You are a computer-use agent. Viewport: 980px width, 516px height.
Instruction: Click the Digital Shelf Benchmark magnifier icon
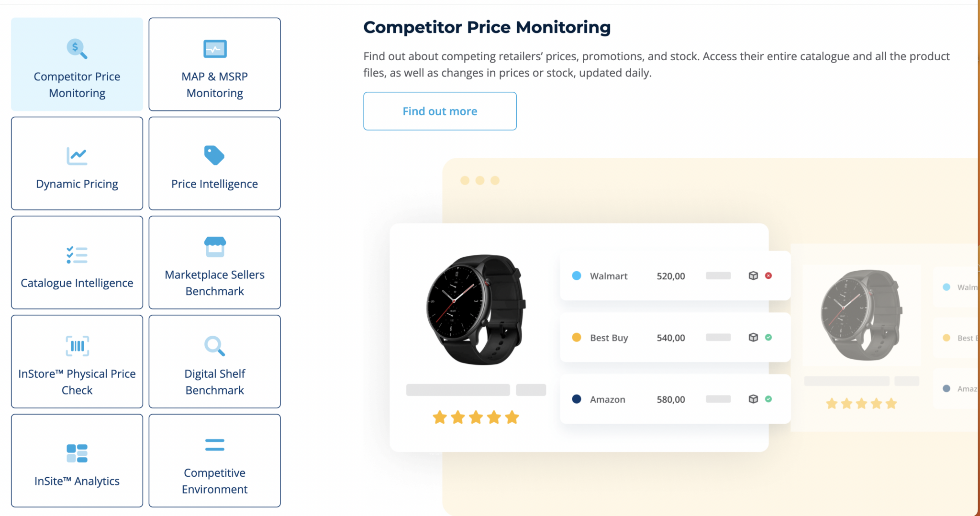pyautogui.click(x=214, y=345)
